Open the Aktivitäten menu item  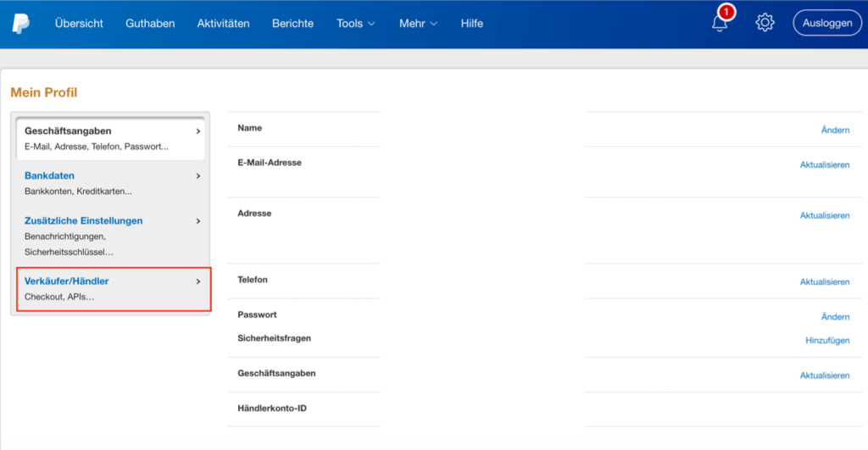223,23
